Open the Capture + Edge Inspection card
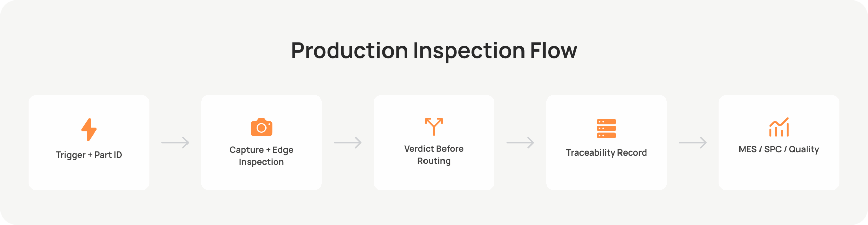The width and height of the screenshot is (868, 225). [x=261, y=143]
